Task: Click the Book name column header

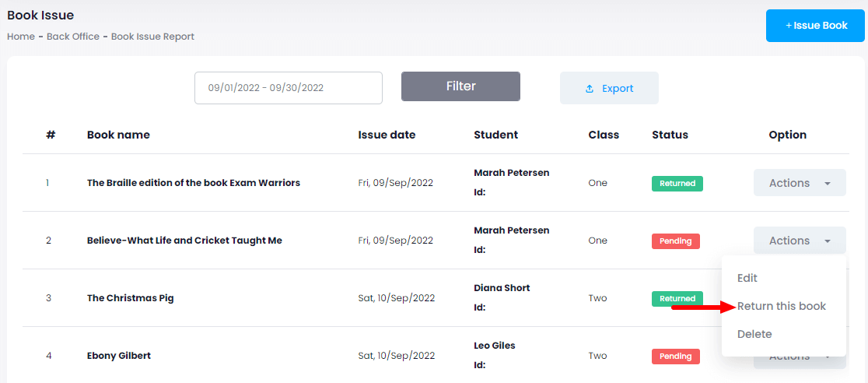Action: point(118,135)
